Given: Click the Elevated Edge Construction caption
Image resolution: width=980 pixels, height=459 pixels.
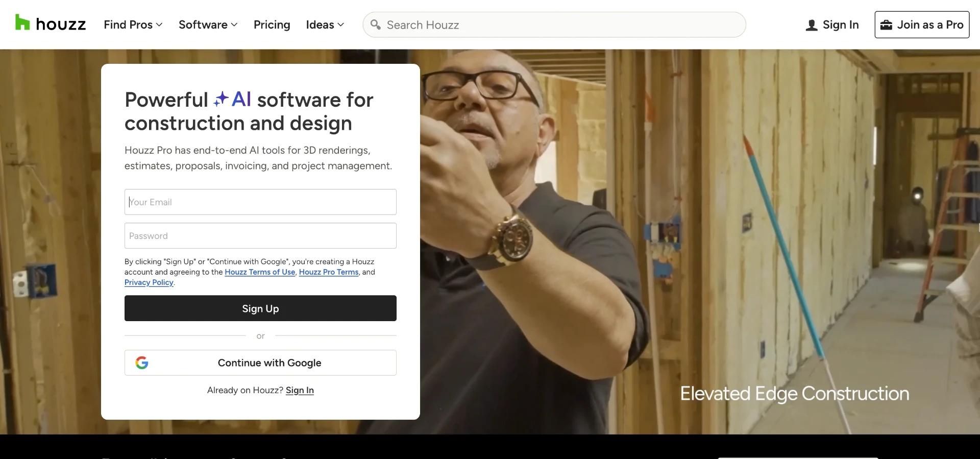Looking at the screenshot, I should tap(795, 394).
